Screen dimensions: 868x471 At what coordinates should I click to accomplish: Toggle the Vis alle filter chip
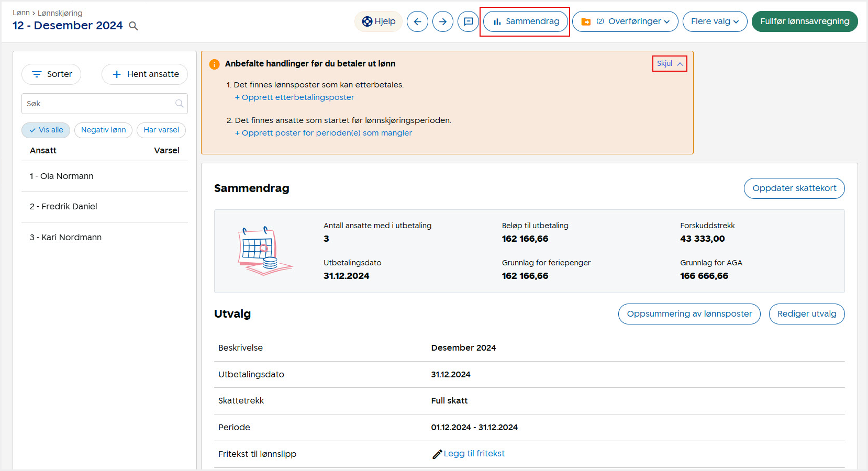click(x=46, y=130)
